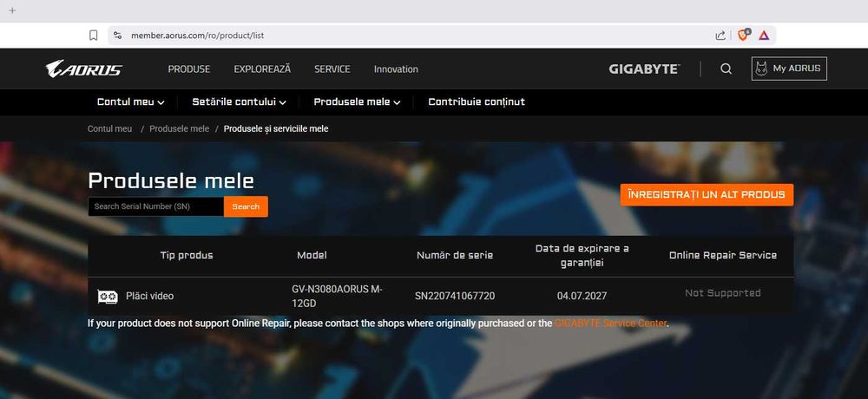Open the Innovation menu item
This screenshot has height=399, width=868.
point(396,69)
